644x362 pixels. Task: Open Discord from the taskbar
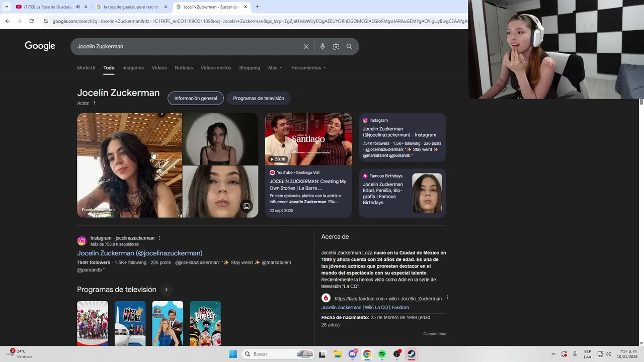coord(353,354)
